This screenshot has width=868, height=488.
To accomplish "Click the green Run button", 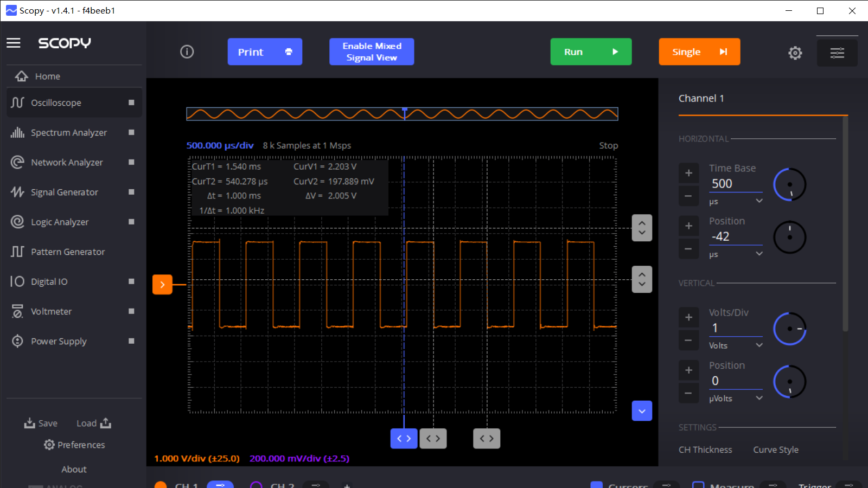I will [591, 52].
